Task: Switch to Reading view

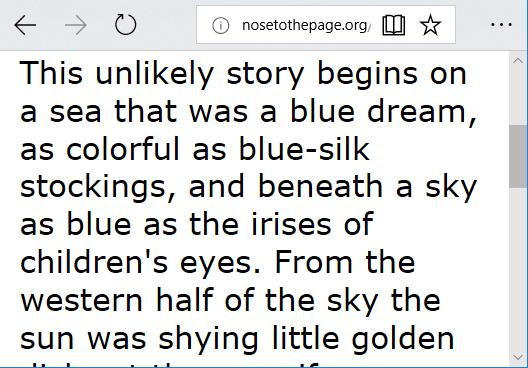Action: coord(394,25)
